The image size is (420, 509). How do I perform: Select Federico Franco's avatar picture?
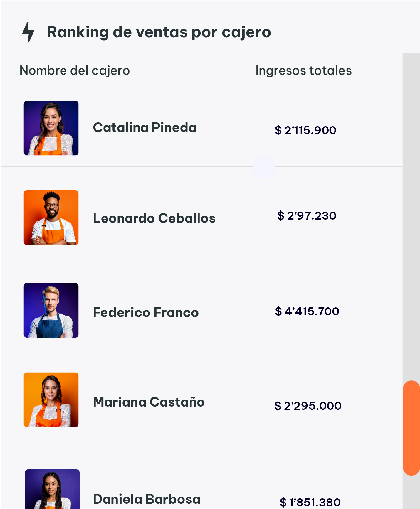coord(51,310)
